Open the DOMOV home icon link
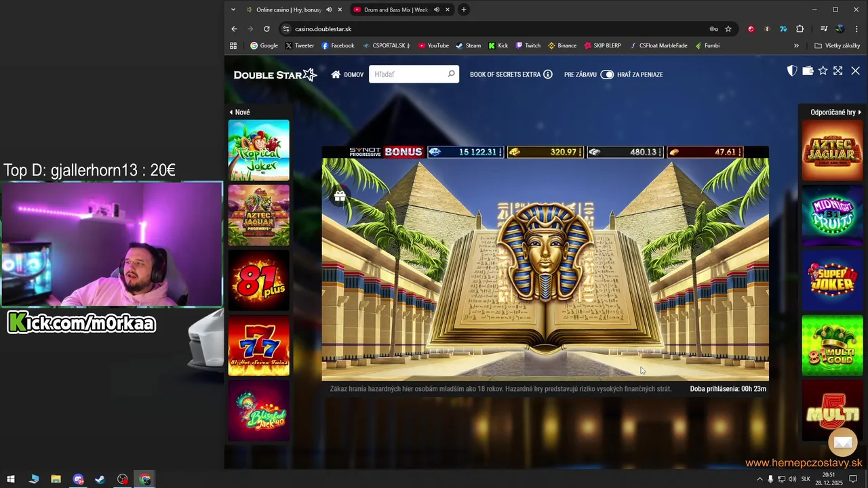Image resolution: width=868 pixels, height=488 pixels. [x=347, y=75]
